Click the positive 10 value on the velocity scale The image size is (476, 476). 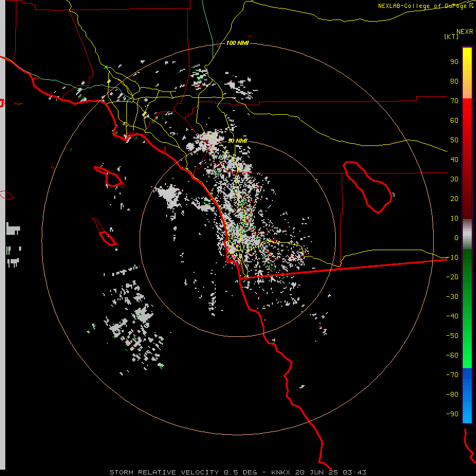tap(454, 218)
